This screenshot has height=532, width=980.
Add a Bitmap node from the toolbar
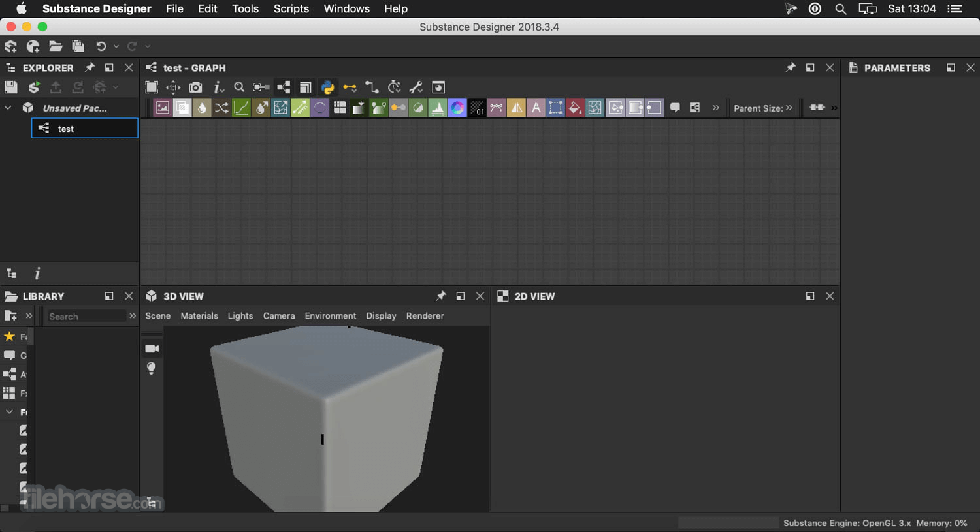click(x=162, y=108)
